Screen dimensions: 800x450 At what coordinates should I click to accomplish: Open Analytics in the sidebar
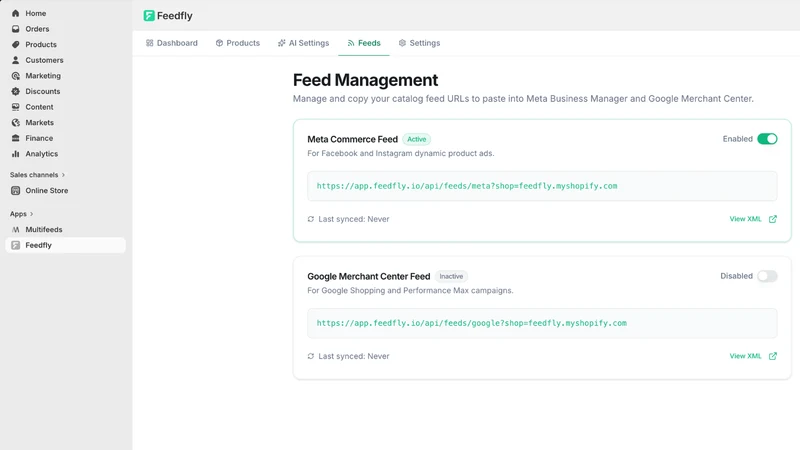pyautogui.click(x=65, y=154)
